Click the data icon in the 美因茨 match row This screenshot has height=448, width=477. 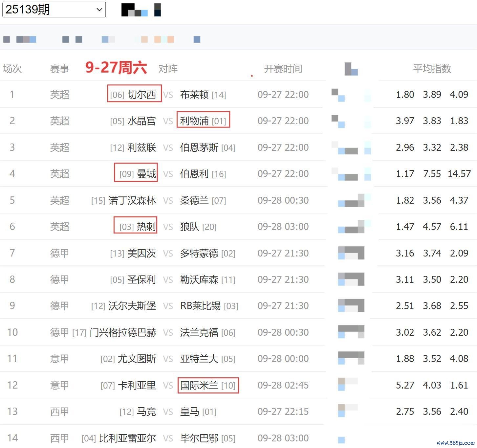click(x=351, y=253)
